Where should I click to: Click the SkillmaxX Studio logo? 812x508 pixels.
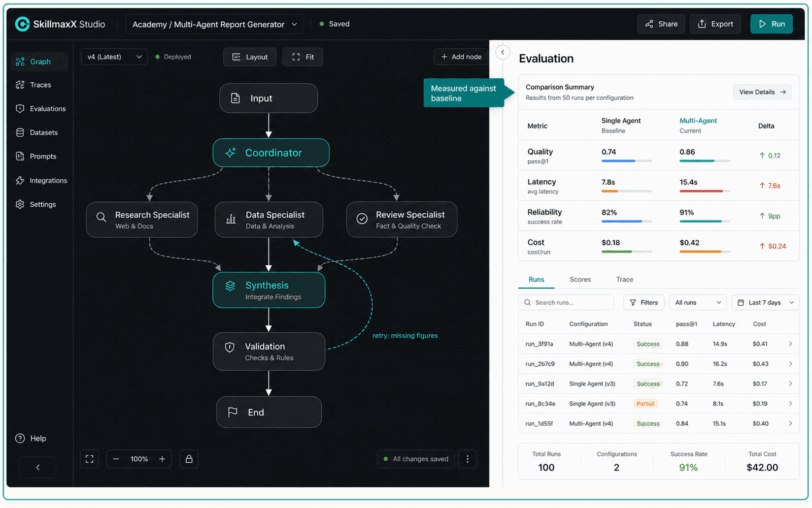tap(60, 24)
